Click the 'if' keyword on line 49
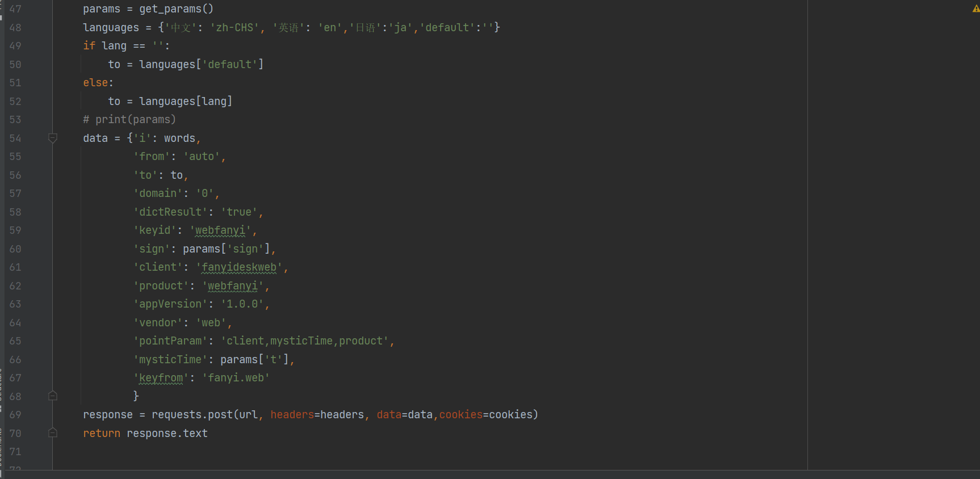 click(89, 46)
